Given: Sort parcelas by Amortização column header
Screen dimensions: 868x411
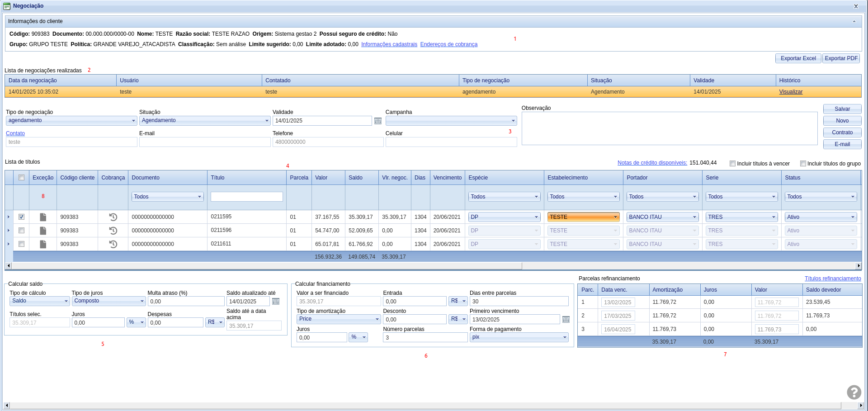Looking at the screenshot, I should point(675,290).
